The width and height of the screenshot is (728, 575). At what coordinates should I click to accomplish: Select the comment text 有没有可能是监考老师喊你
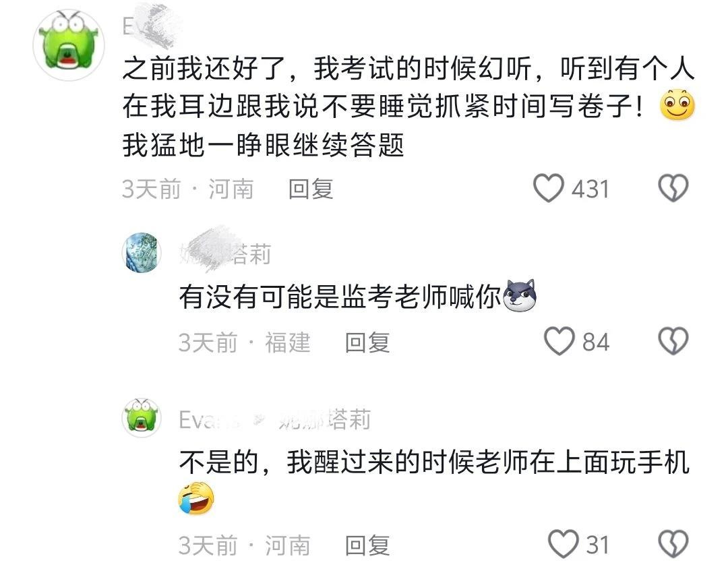point(340,297)
